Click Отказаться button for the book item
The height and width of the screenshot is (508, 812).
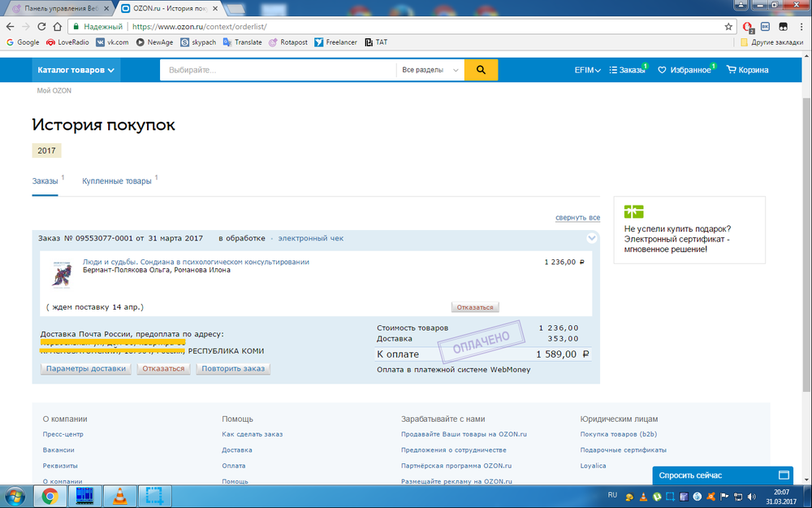pyautogui.click(x=475, y=307)
